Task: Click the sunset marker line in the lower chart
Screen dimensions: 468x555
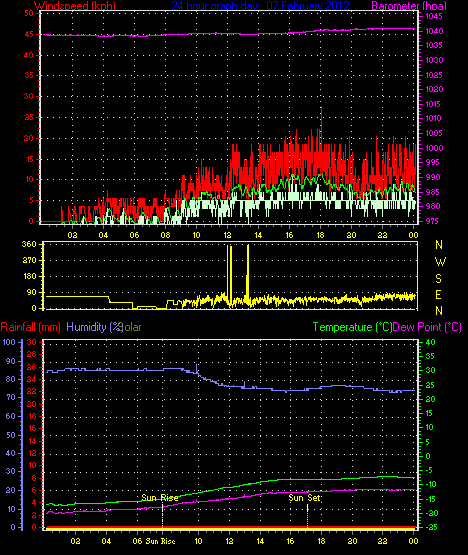Action: tap(307, 516)
